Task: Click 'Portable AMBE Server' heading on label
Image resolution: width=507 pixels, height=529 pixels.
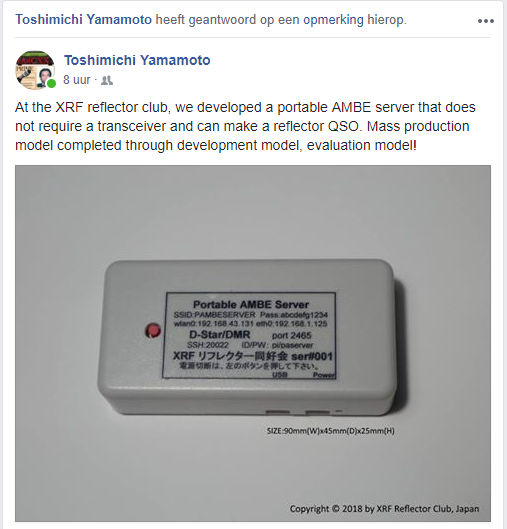Action: (x=251, y=304)
